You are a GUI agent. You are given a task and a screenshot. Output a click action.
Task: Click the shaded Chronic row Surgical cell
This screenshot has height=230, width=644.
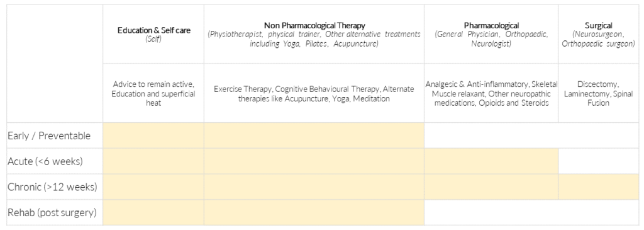(x=599, y=187)
